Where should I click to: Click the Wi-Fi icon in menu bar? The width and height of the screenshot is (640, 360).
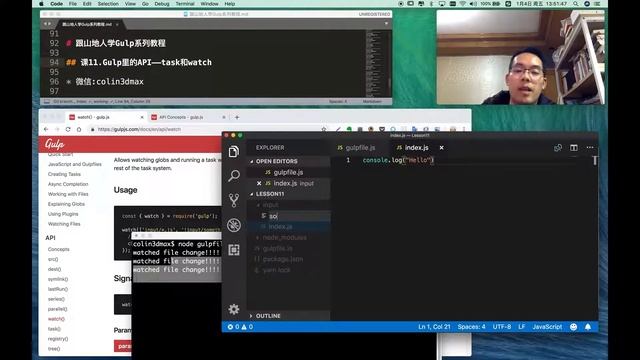pyautogui.click(x=462, y=4)
